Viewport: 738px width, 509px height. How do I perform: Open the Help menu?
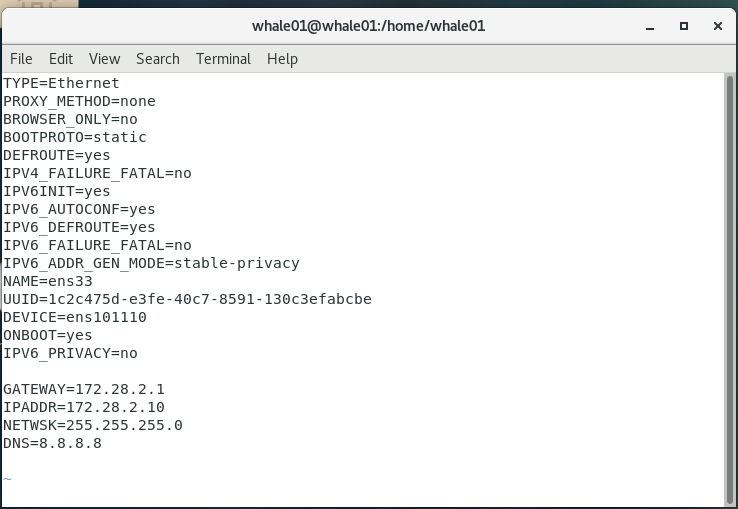[282, 59]
